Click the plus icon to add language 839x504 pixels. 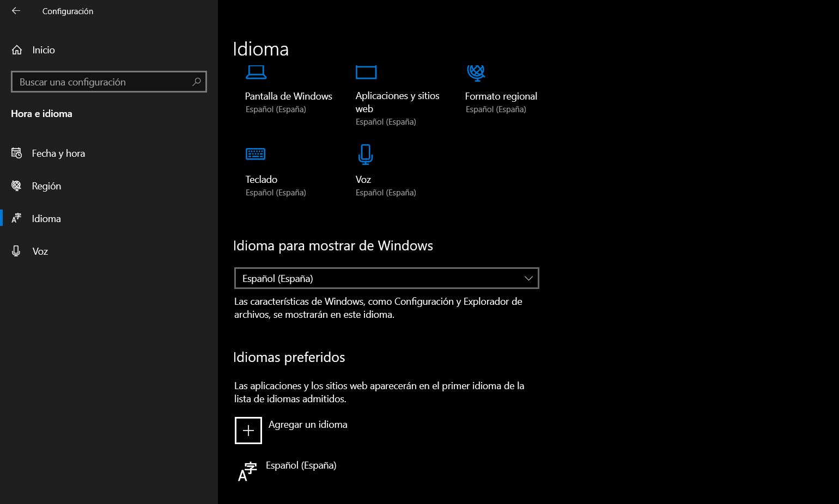[248, 431]
